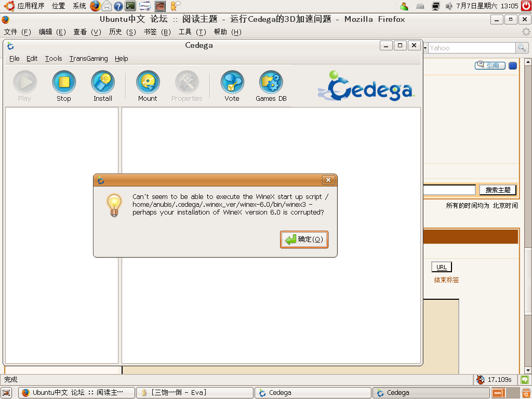Click the 结束标签 link
The image size is (532, 399).
click(x=446, y=280)
